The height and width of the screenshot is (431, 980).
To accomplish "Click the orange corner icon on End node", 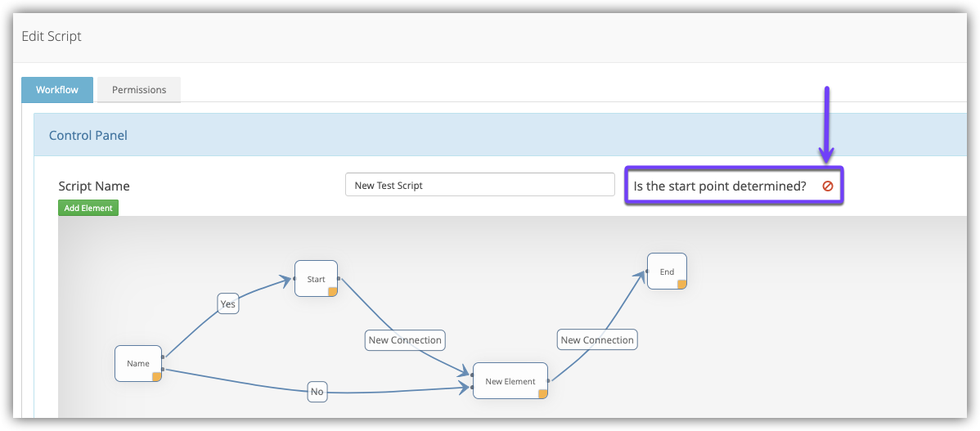I will tap(681, 285).
